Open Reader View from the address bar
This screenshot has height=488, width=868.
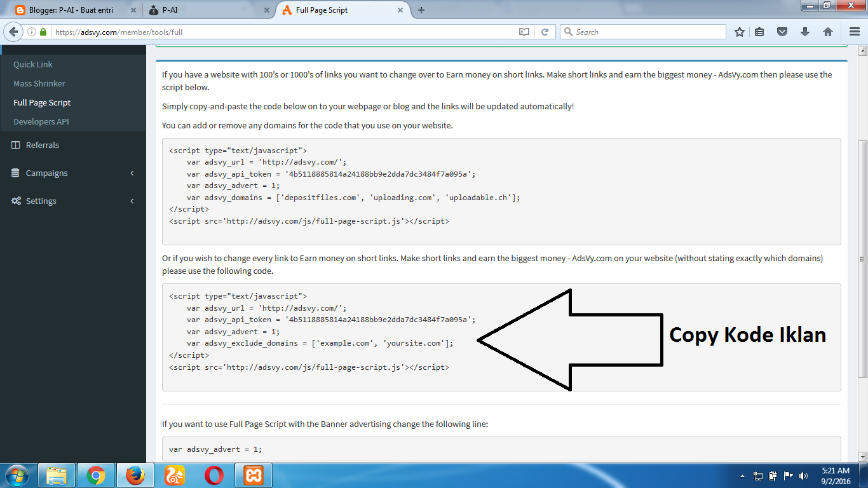(524, 31)
